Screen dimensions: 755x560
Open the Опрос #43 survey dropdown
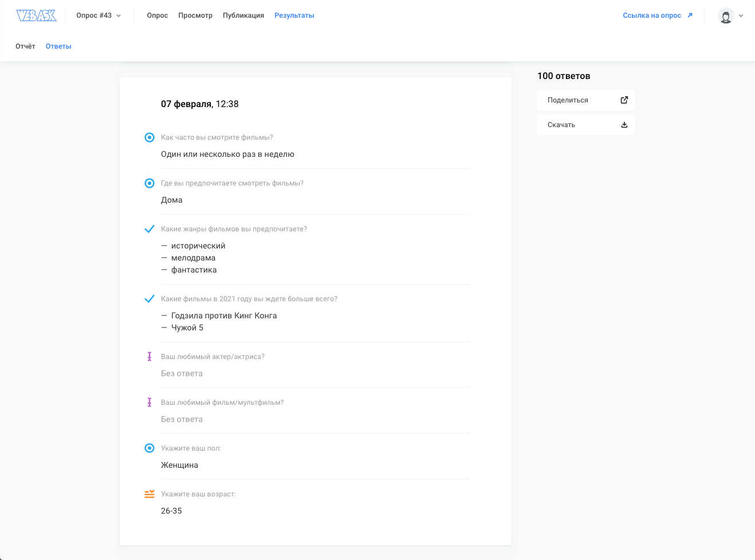tap(99, 15)
